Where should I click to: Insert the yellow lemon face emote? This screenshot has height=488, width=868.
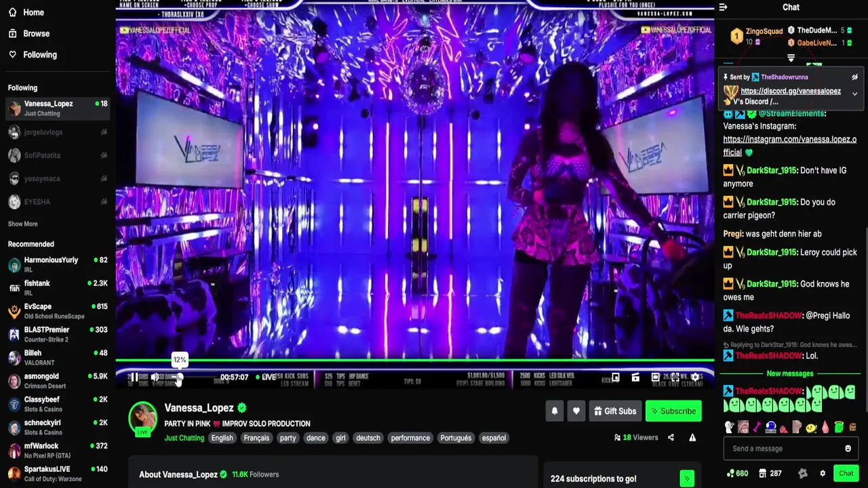[811, 427]
